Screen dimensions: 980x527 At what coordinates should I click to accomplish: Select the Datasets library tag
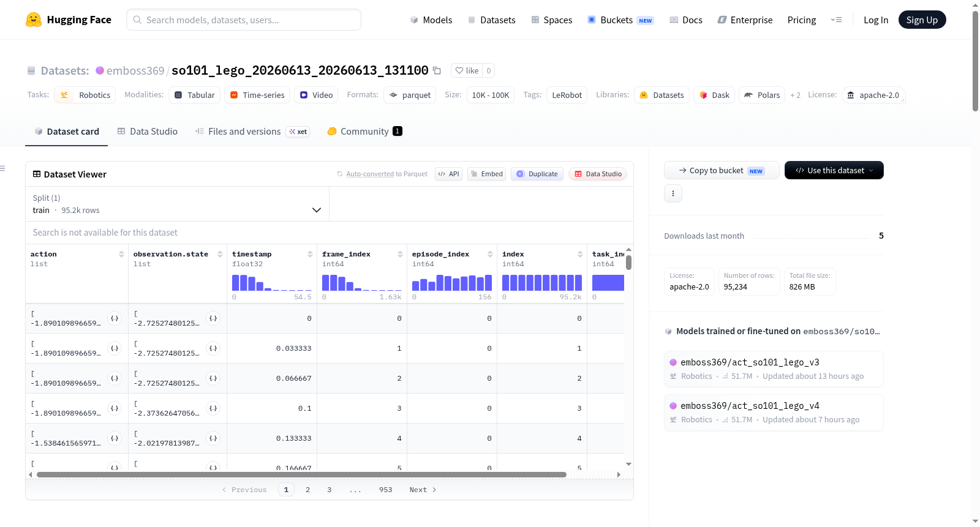point(661,95)
